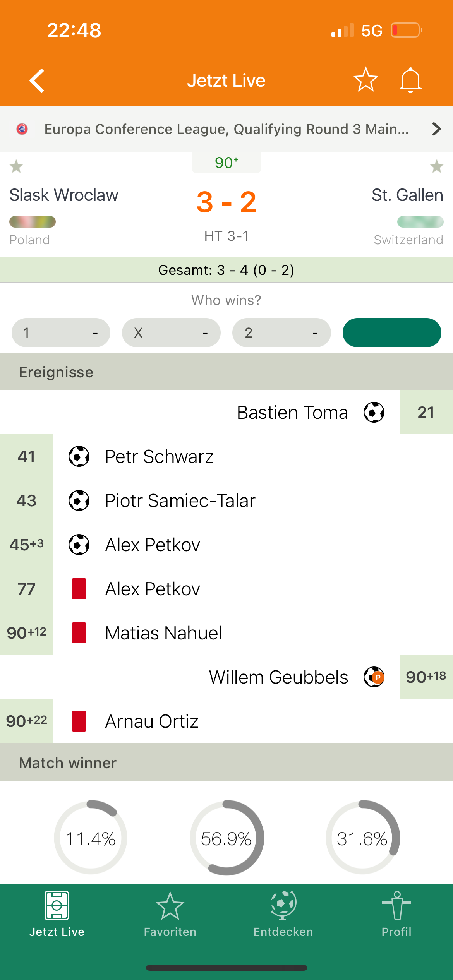Image resolution: width=453 pixels, height=980 pixels.
Task: Select draw option X
Action: (171, 332)
